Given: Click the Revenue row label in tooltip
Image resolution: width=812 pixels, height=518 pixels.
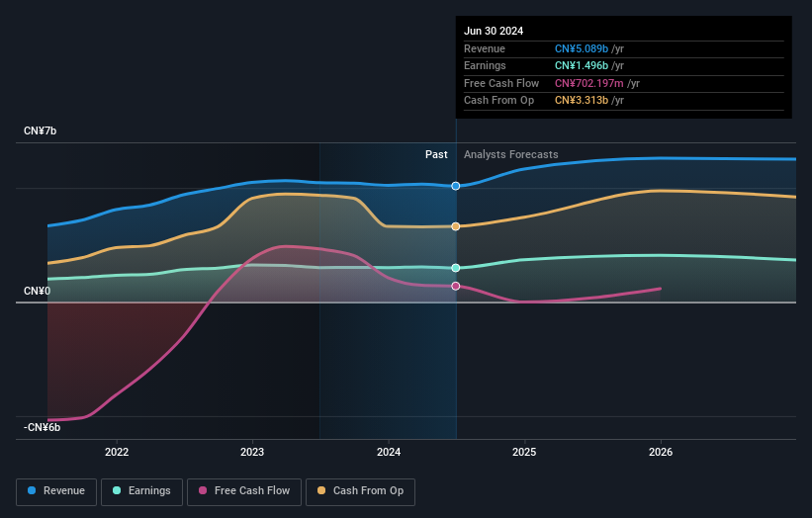Looking at the screenshot, I should tap(485, 48).
